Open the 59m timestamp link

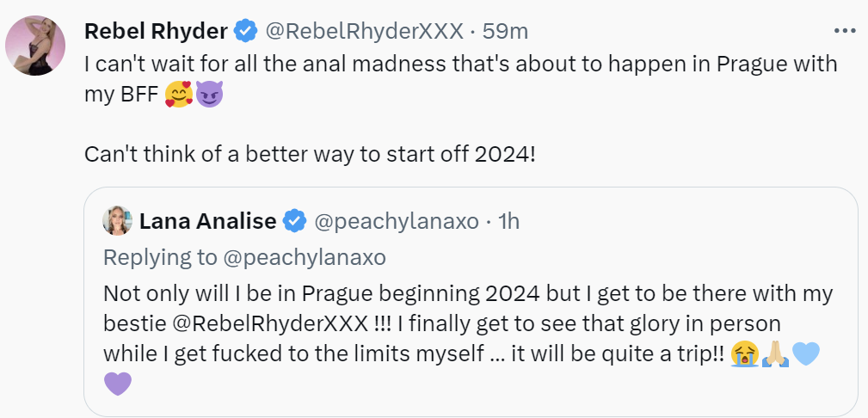(x=505, y=32)
